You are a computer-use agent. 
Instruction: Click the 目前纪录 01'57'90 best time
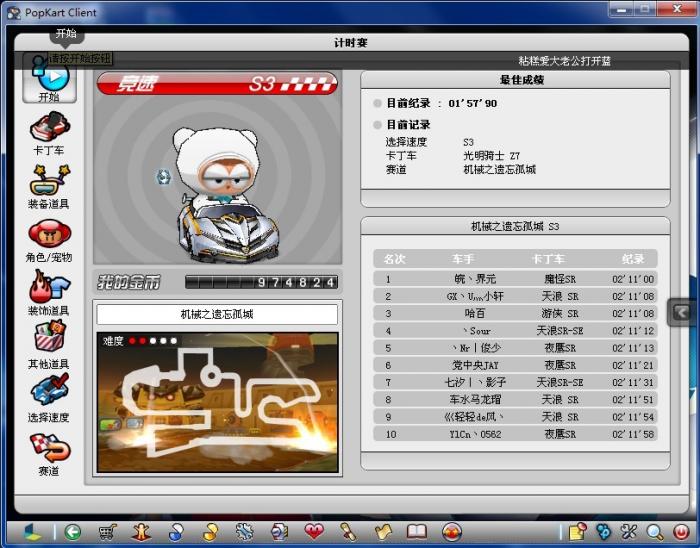(442, 104)
